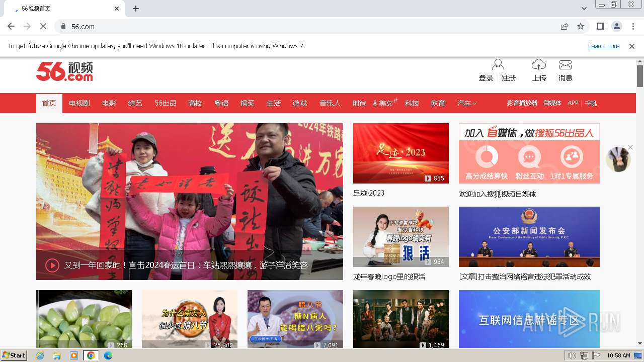Bookmark this page with star icon
644x362 pixels.
coord(581,26)
